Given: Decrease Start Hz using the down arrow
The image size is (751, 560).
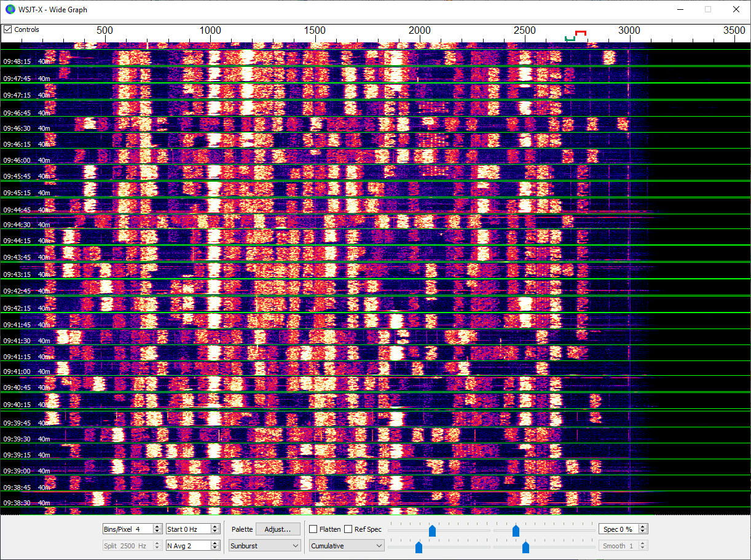Looking at the screenshot, I should coord(215,532).
